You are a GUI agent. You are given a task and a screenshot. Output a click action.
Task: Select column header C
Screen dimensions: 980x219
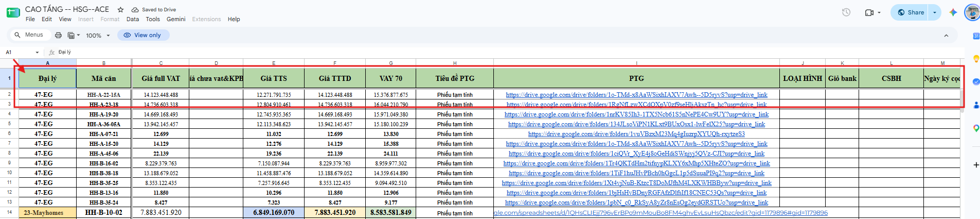161,63
